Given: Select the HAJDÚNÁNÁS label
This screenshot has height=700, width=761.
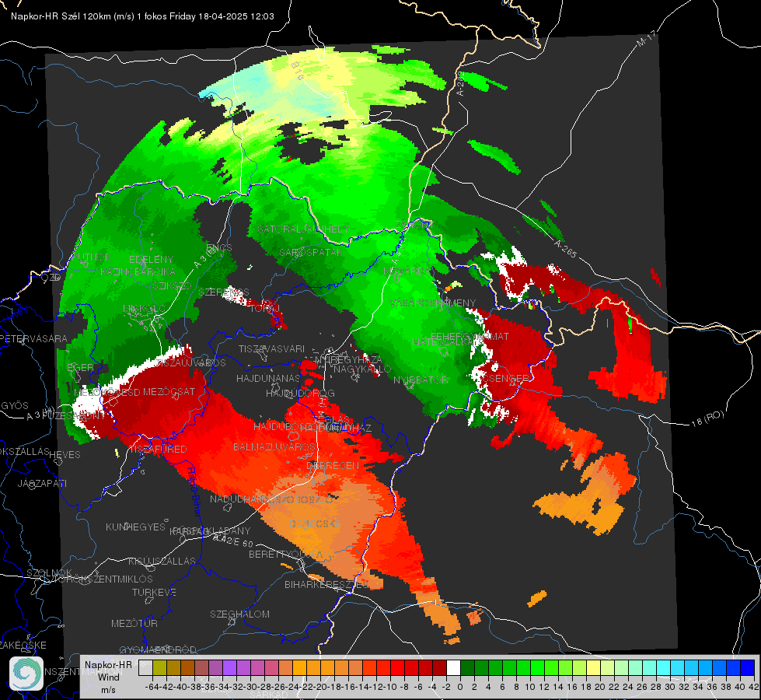Looking at the screenshot, I should [268, 378].
